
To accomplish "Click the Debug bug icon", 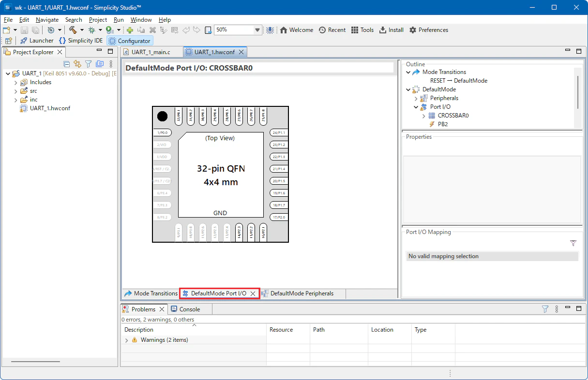I will tap(91, 30).
